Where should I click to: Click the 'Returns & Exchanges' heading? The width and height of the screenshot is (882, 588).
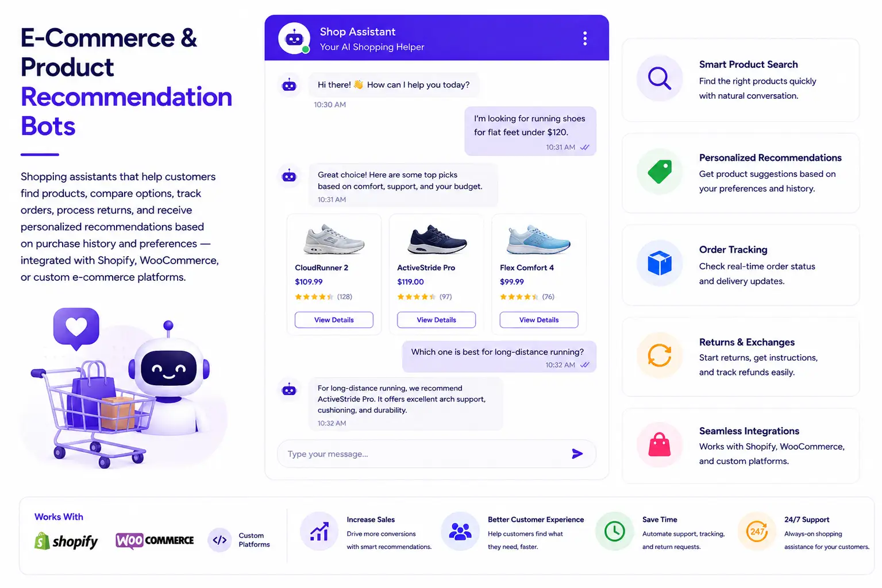pos(746,342)
